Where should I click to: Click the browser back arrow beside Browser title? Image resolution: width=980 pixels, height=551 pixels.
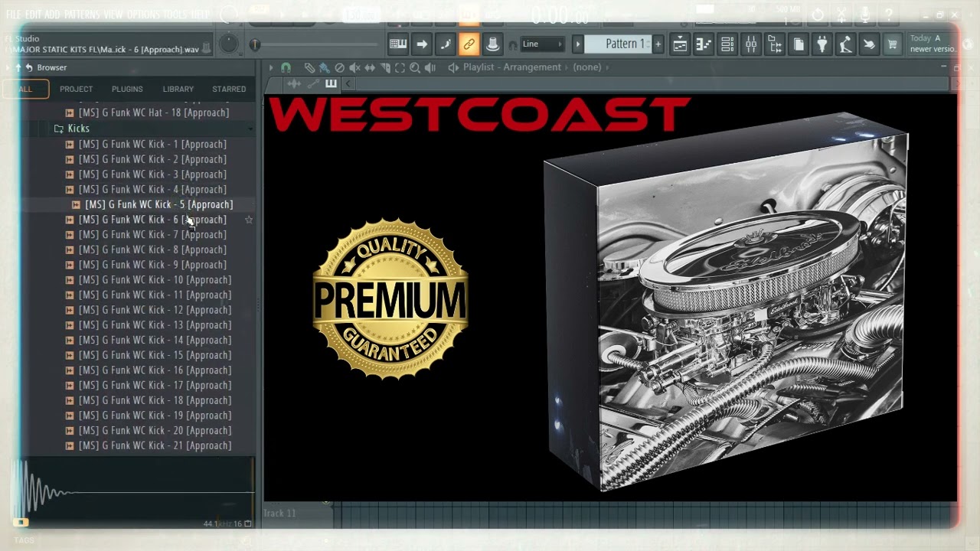pos(29,67)
